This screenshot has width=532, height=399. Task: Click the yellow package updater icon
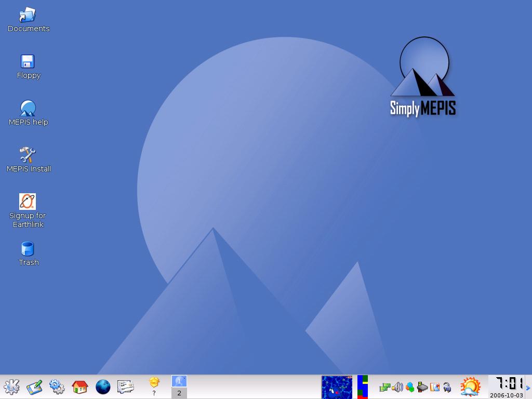pos(154,383)
